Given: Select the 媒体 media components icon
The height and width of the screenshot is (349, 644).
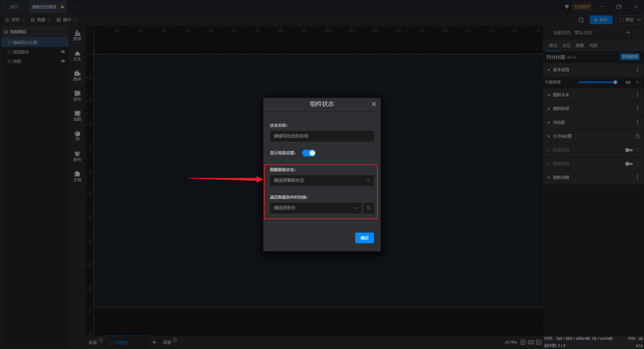Looking at the screenshot, I should point(77,76).
